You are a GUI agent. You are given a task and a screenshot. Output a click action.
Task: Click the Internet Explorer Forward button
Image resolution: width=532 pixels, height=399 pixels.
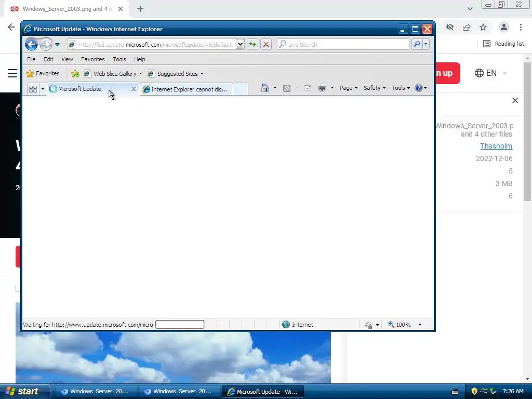pos(46,45)
